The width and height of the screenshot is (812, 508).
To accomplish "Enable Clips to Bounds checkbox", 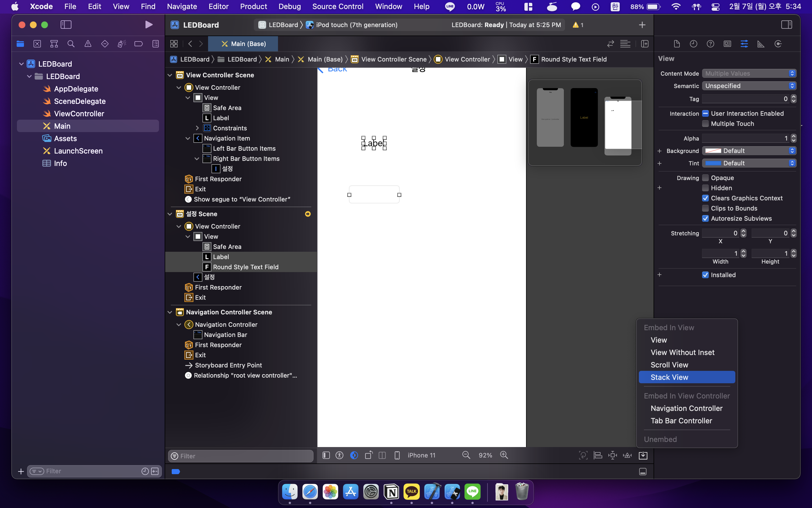I will pyautogui.click(x=705, y=208).
